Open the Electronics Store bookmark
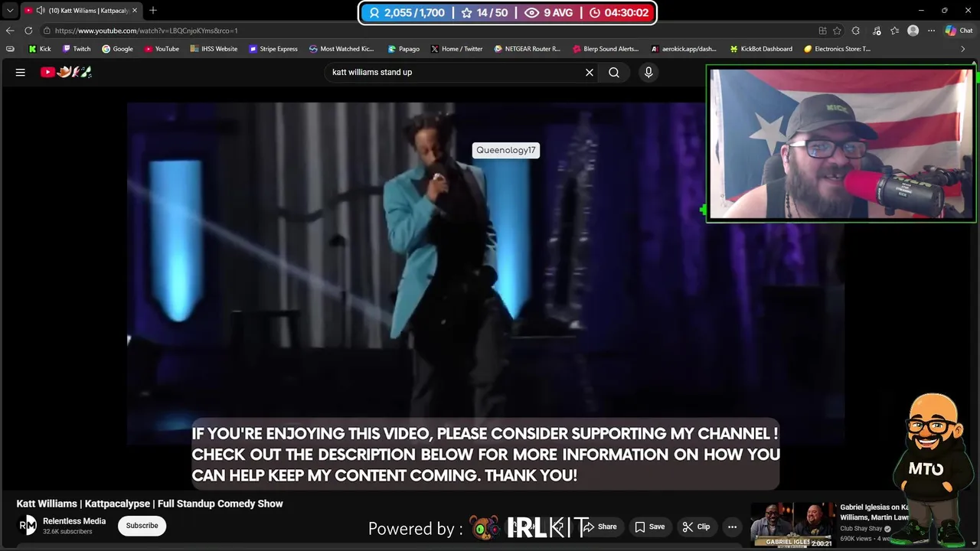980x551 pixels. click(x=837, y=49)
